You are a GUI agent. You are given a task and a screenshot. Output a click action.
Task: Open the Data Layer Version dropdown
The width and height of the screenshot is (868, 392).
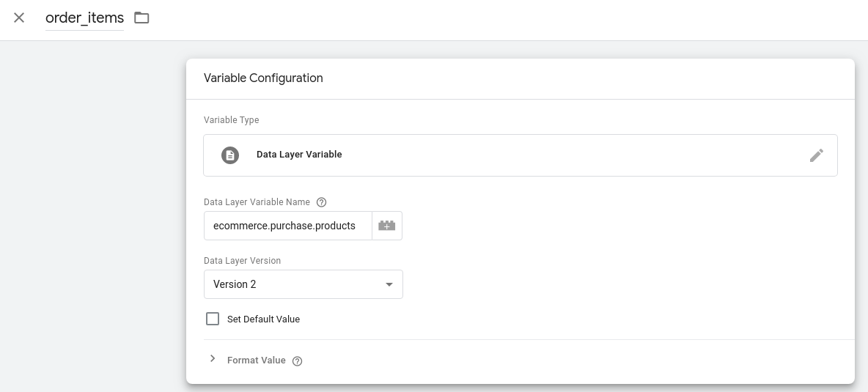coord(304,284)
